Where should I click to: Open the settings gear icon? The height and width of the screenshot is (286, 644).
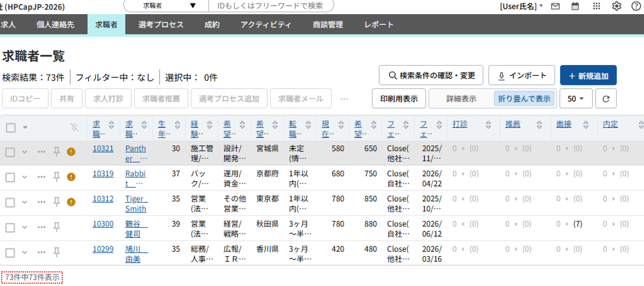(x=617, y=6)
